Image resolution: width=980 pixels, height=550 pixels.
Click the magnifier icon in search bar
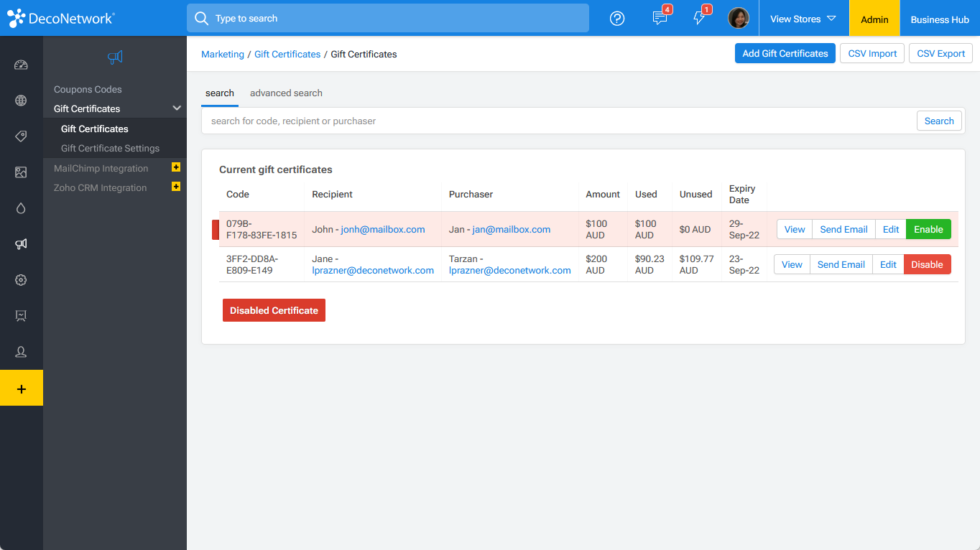(x=202, y=18)
